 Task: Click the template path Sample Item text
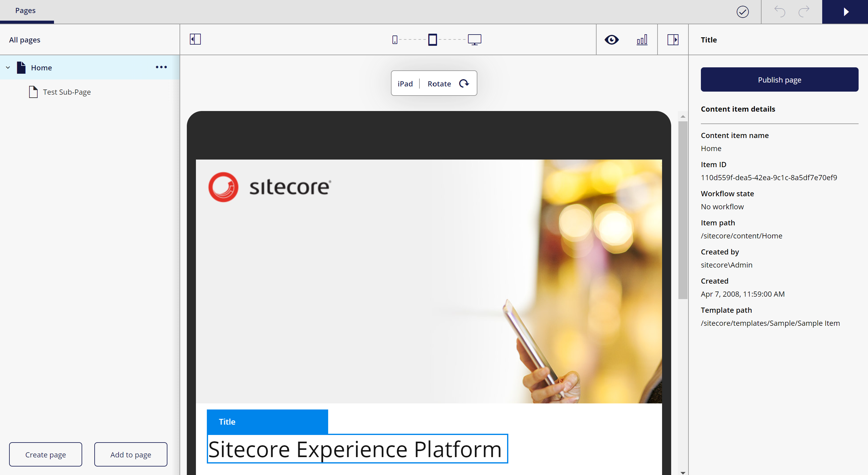tap(770, 323)
